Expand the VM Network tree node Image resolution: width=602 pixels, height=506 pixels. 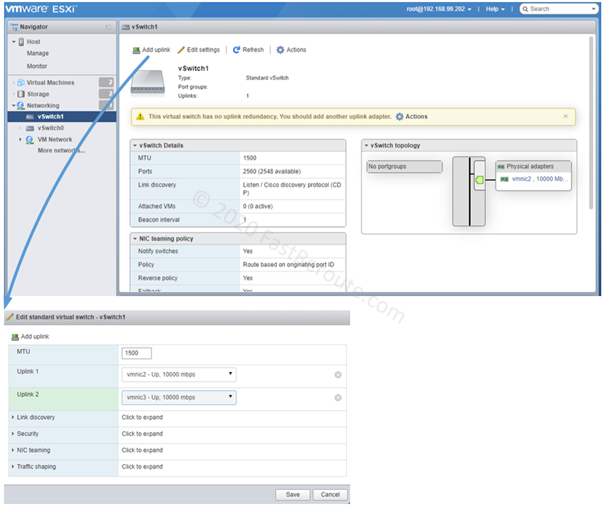(x=20, y=139)
